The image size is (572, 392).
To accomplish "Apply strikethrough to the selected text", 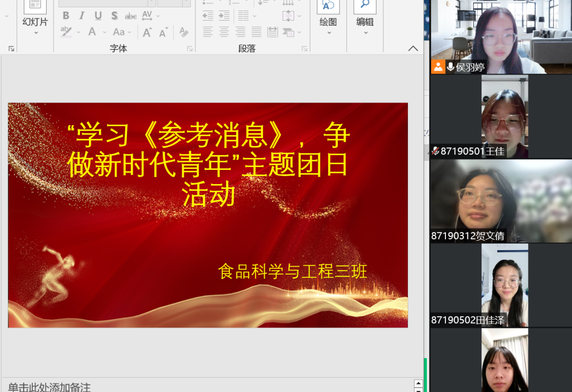I will tap(131, 16).
